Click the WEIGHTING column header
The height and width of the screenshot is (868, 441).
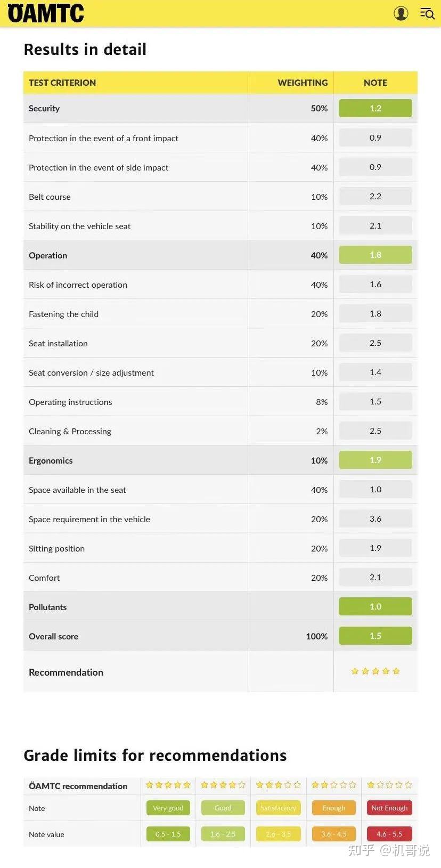(x=303, y=83)
